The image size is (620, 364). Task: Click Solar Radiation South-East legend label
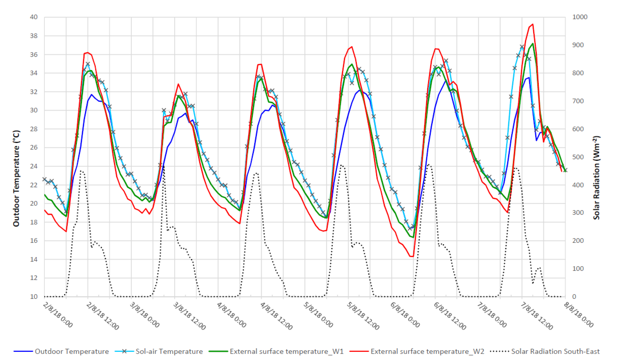(555, 351)
